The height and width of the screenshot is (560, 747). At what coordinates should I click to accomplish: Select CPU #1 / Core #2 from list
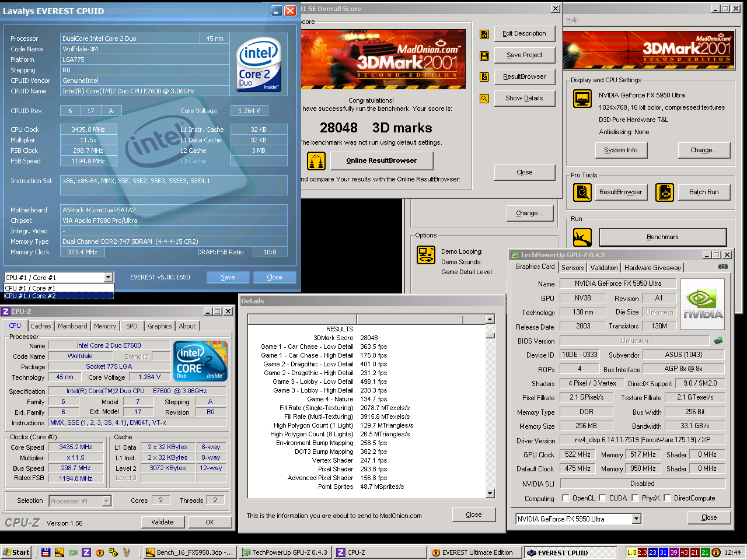pos(58,296)
